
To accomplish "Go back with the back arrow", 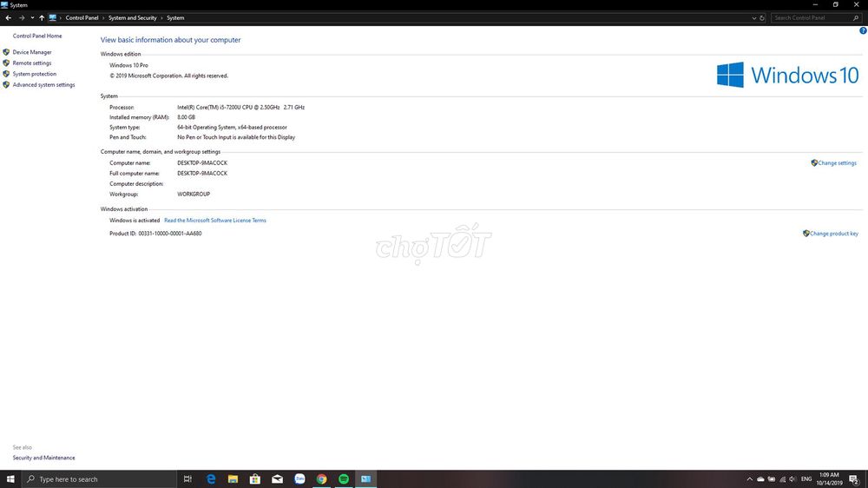I will [x=9, y=17].
